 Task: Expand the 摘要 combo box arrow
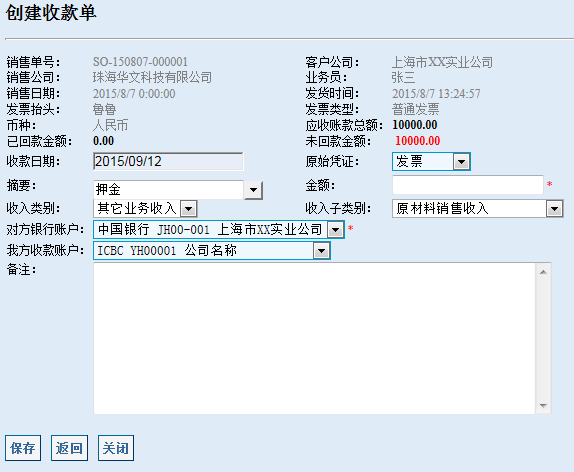pyautogui.click(x=253, y=190)
